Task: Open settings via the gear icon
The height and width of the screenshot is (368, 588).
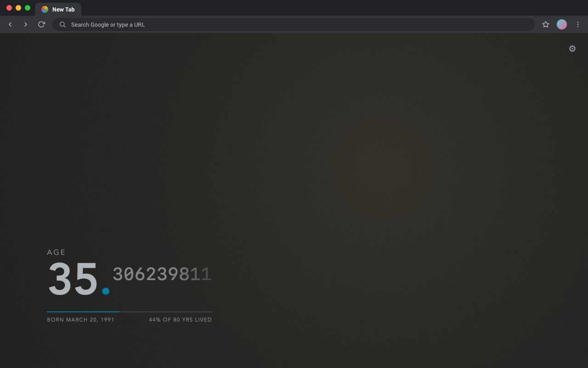Action: pyautogui.click(x=572, y=49)
